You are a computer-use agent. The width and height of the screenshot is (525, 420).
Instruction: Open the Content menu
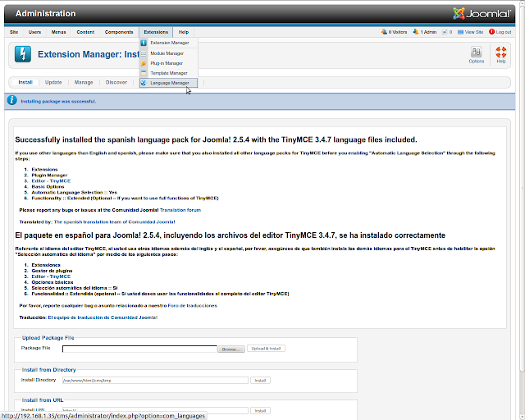85,32
